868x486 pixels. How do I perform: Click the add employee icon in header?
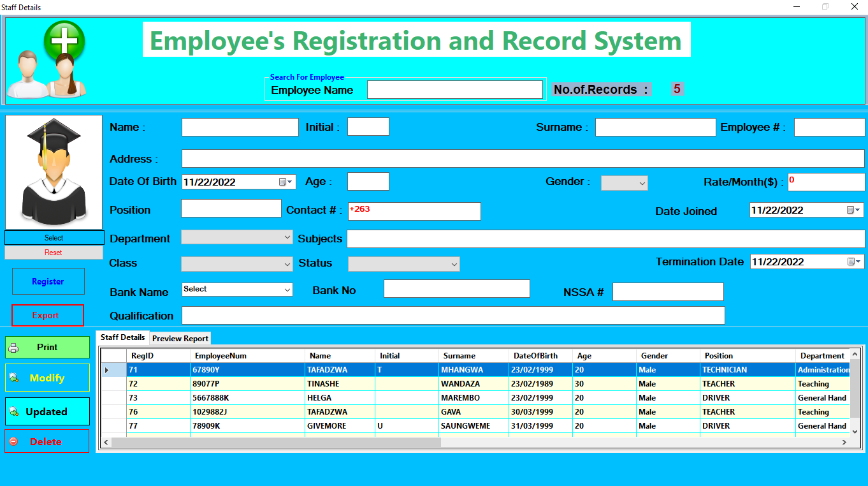(x=46, y=59)
